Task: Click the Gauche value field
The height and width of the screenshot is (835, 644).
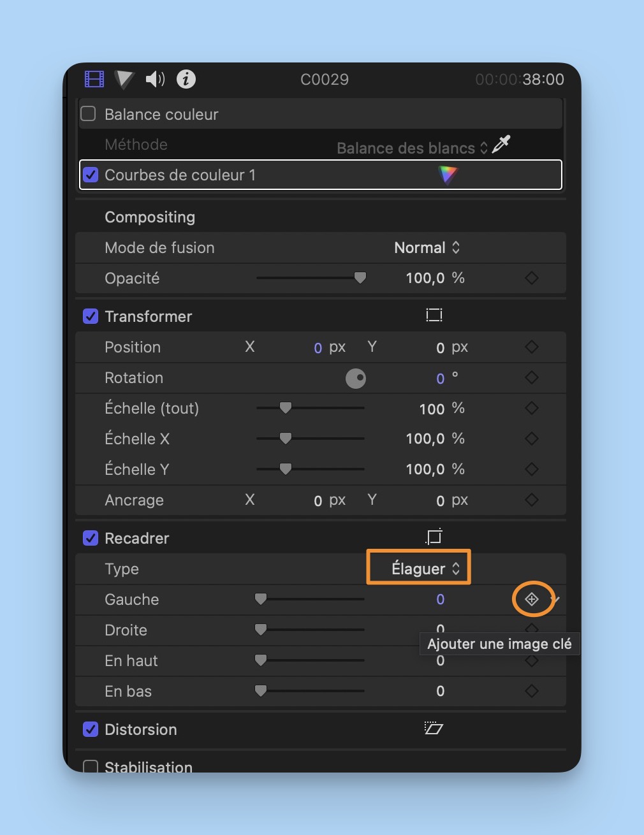Action: [441, 599]
